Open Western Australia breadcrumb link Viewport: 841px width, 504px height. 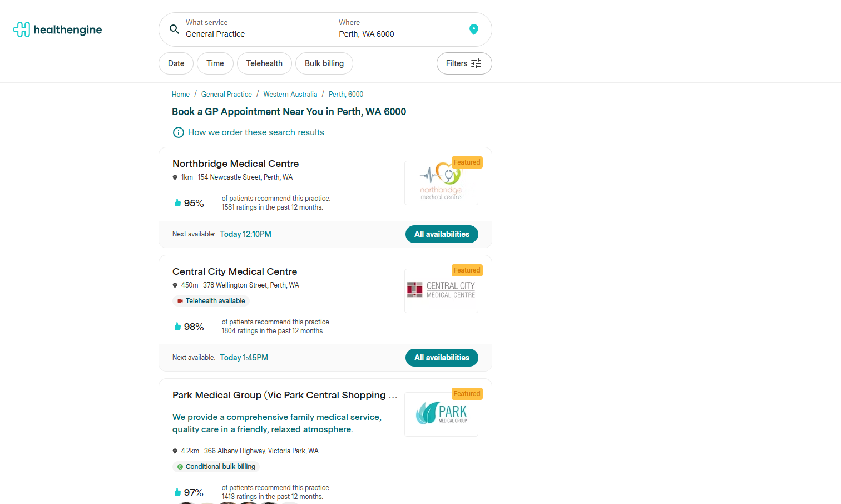pyautogui.click(x=290, y=95)
